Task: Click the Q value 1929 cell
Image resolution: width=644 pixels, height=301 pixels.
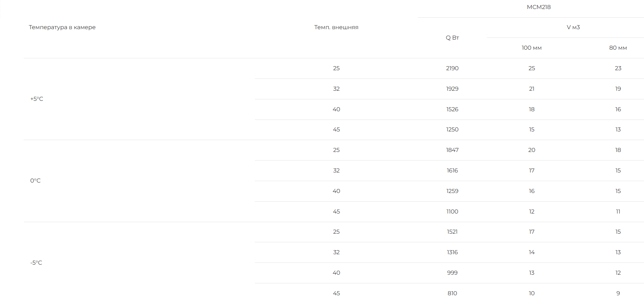Action: click(452, 89)
